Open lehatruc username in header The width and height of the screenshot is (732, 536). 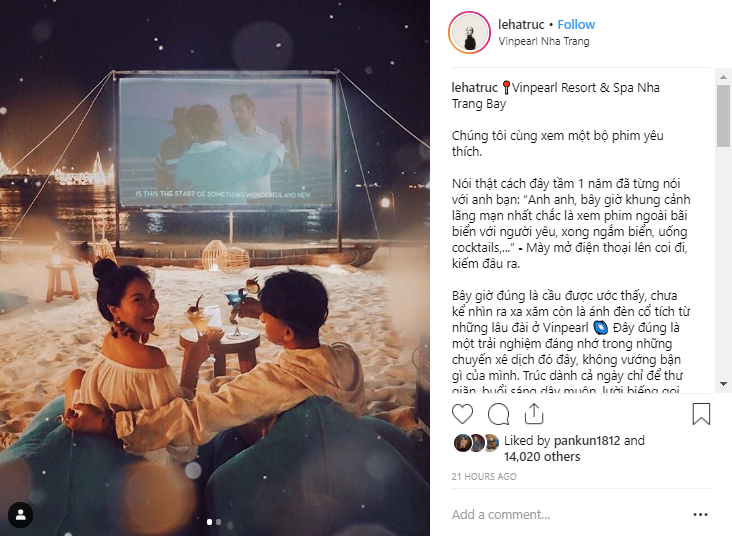(521, 24)
